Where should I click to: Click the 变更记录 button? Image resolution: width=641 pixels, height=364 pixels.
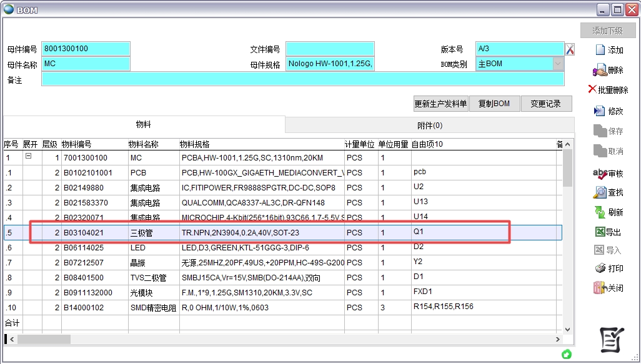click(545, 104)
